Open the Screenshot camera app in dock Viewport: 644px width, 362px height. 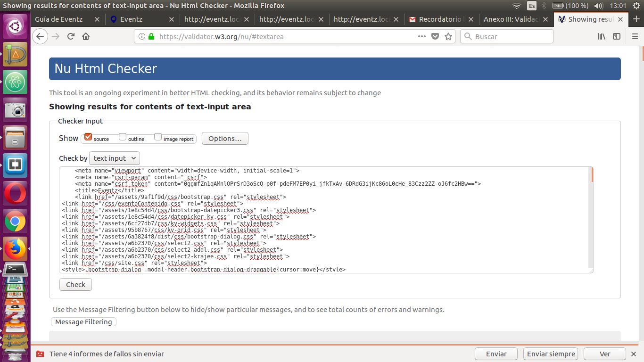[16, 110]
